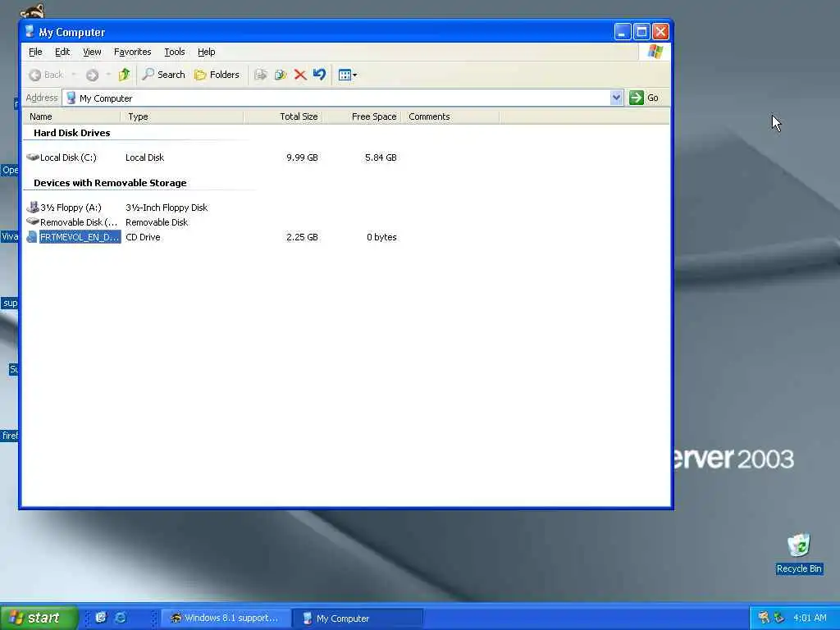Click the red Delete toolbar icon
The height and width of the screenshot is (630, 840).
click(x=300, y=75)
